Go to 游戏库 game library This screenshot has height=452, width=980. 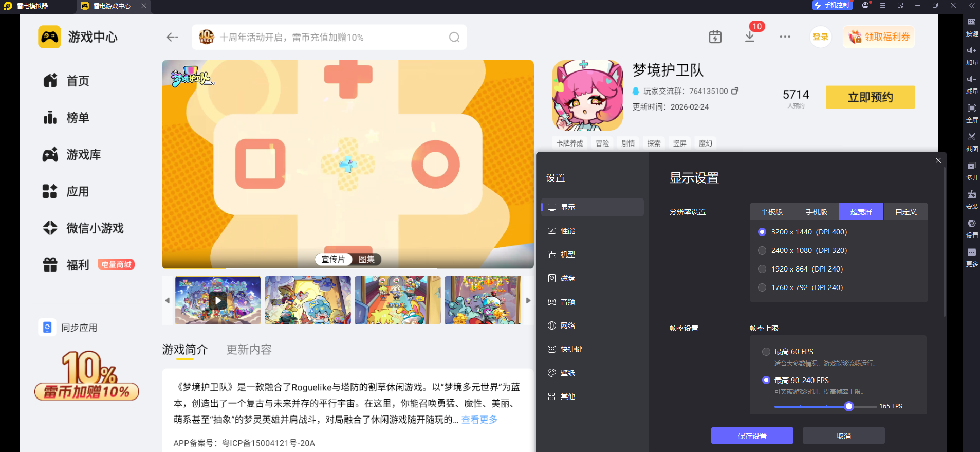(x=72, y=155)
